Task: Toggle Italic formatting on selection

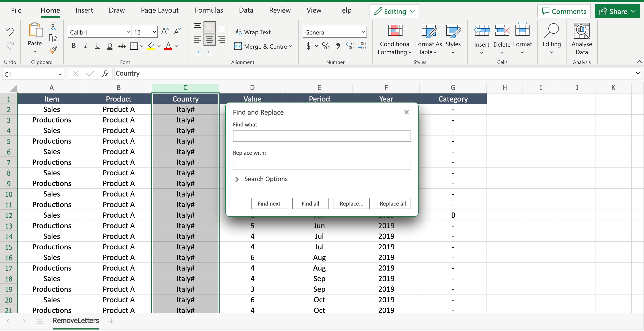Action: coord(85,45)
